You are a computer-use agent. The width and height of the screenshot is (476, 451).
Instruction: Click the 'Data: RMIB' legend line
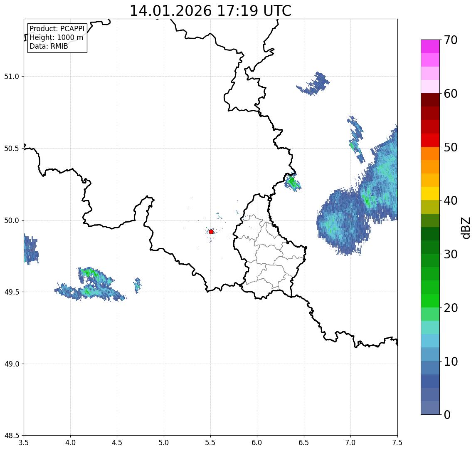tap(49, 46)
